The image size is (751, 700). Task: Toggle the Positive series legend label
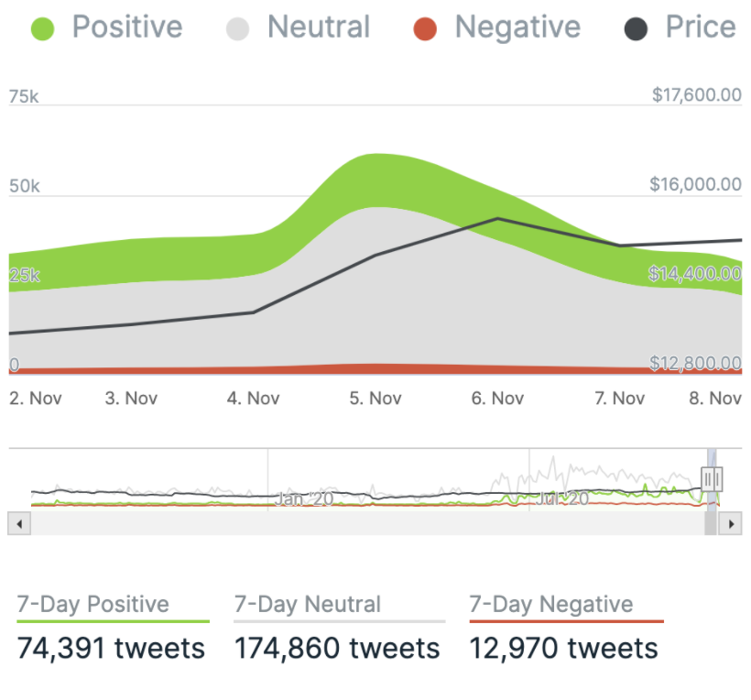[127, 27]
